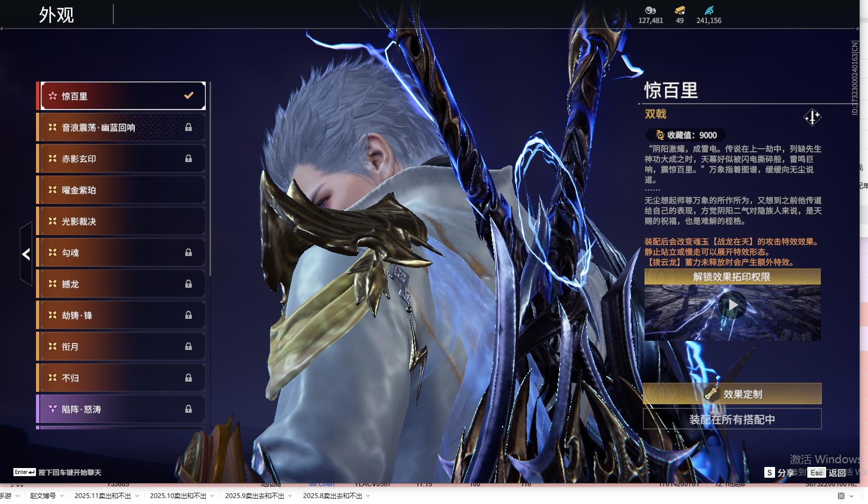Image resolution: width=868 pixels, height=504 pixels.
Task: Switch to the 赵文博号 sheet tab
Action: 43,496
